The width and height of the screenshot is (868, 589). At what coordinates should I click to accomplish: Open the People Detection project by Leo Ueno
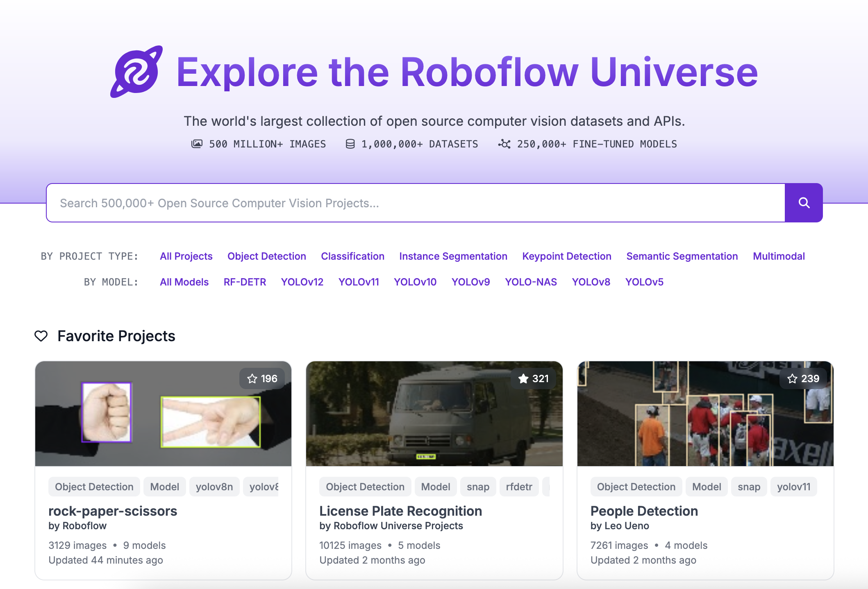tap(643, 511)
